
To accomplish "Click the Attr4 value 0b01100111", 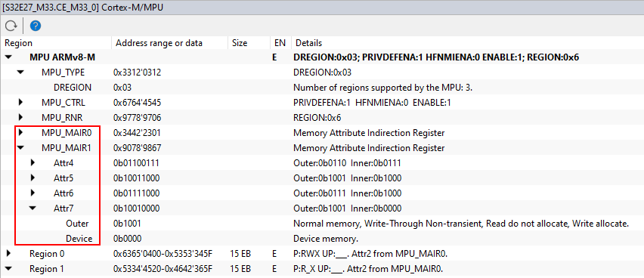I will pyautogui.click(x=136, y=163).
